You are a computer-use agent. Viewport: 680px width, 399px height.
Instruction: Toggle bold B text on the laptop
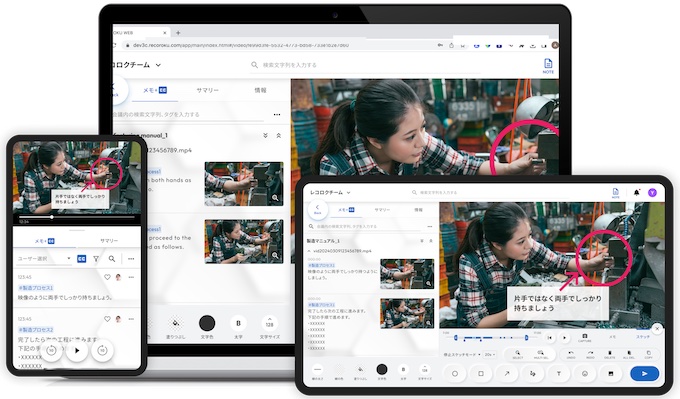(238, 324)
